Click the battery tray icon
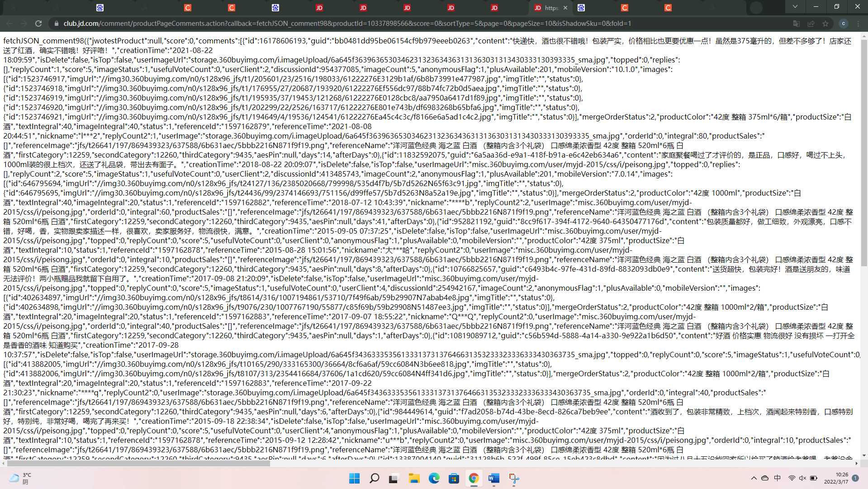This screenshot has height=489, width=868. 814,478
